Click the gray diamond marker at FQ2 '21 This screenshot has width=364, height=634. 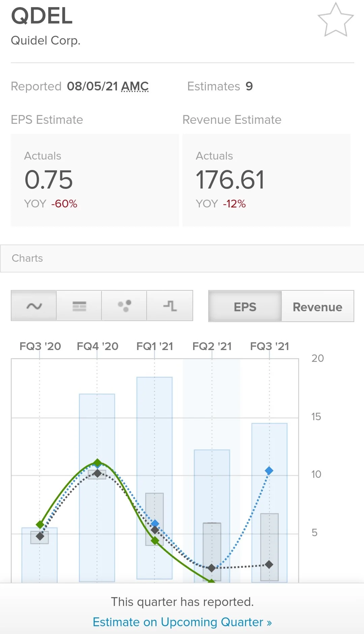point(212,568)
